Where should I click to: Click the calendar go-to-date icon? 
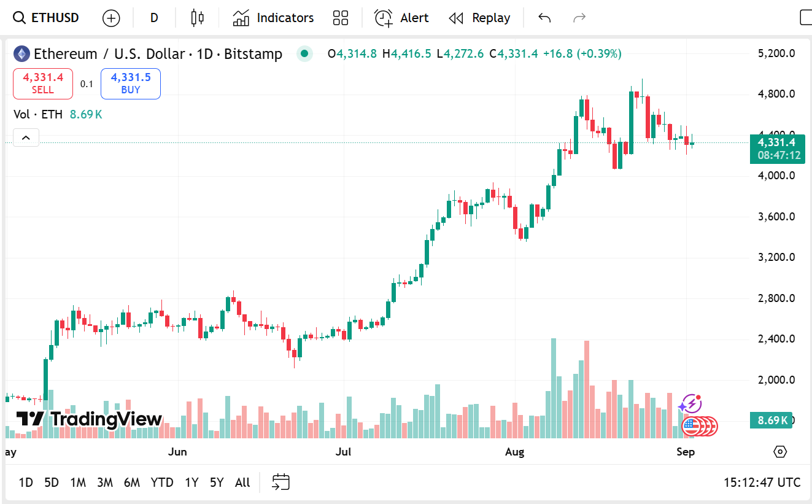click(281, 483)
